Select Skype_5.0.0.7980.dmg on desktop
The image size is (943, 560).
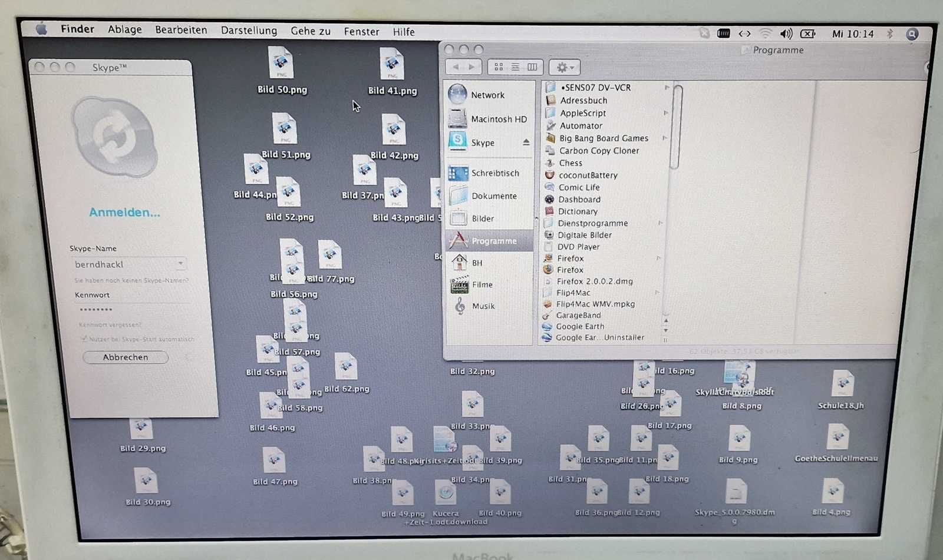tap(734, 501)
